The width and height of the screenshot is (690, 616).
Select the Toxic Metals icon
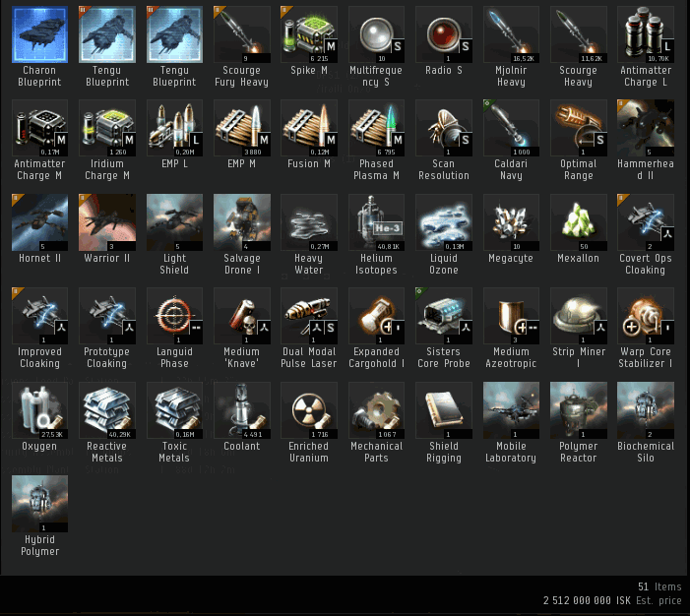point(174,410)
